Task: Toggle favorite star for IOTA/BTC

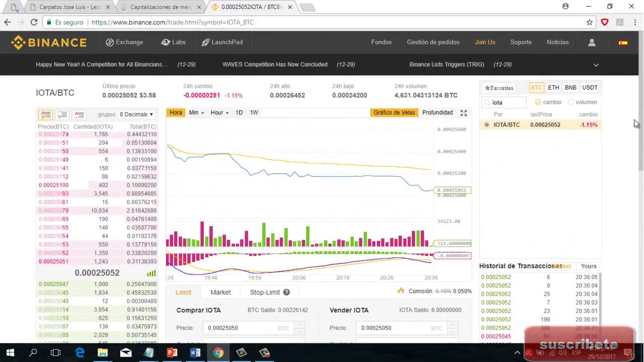Action: [x=487, y=125]
